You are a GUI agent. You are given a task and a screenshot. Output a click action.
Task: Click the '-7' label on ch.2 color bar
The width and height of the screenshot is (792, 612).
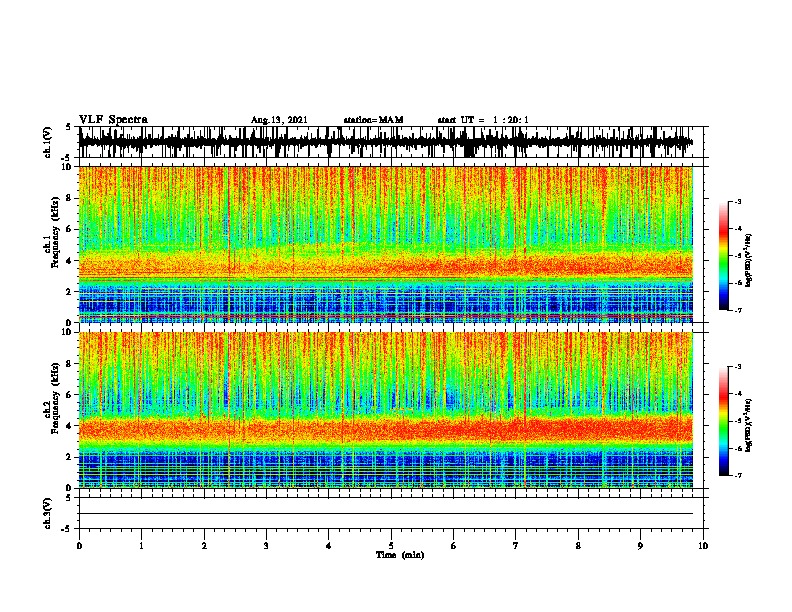738,475
